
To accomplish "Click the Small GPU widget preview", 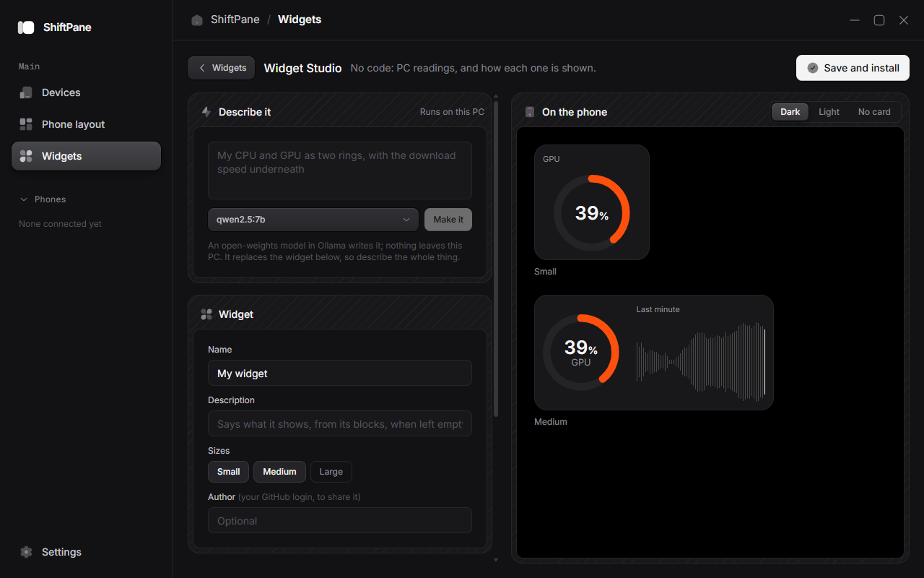I will pyautogui.click(x=592, y=202).
